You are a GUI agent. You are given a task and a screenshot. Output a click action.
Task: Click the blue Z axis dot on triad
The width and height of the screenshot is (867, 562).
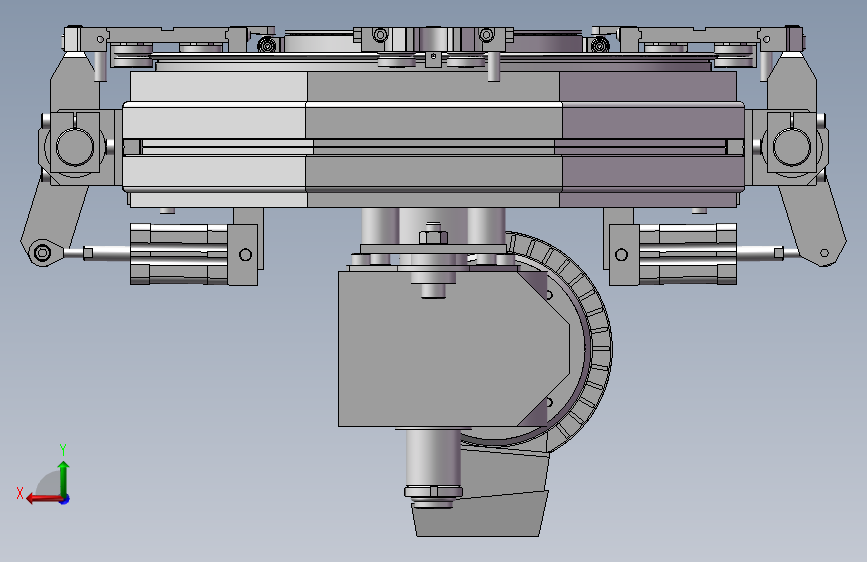[65, 499]
